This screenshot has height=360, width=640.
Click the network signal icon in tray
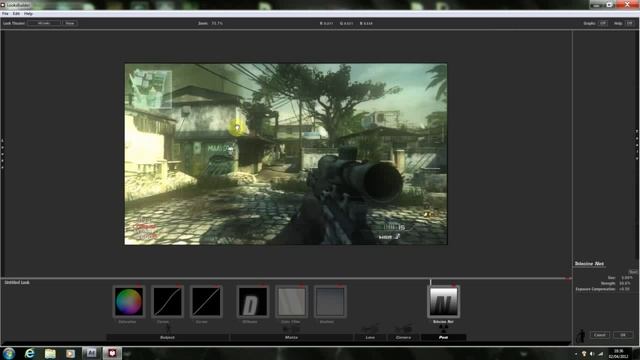coord(600,354)
